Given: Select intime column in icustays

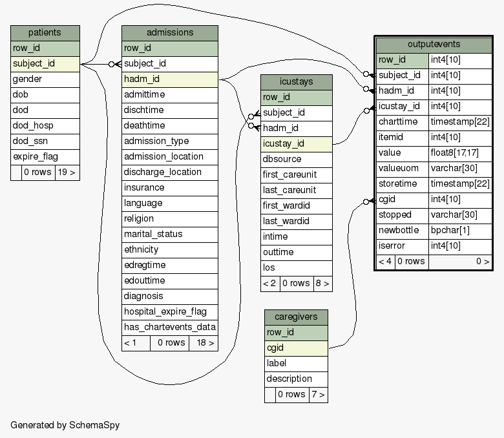Looking at the screenshot, I should pyautogui.click(x=297, y=237).
